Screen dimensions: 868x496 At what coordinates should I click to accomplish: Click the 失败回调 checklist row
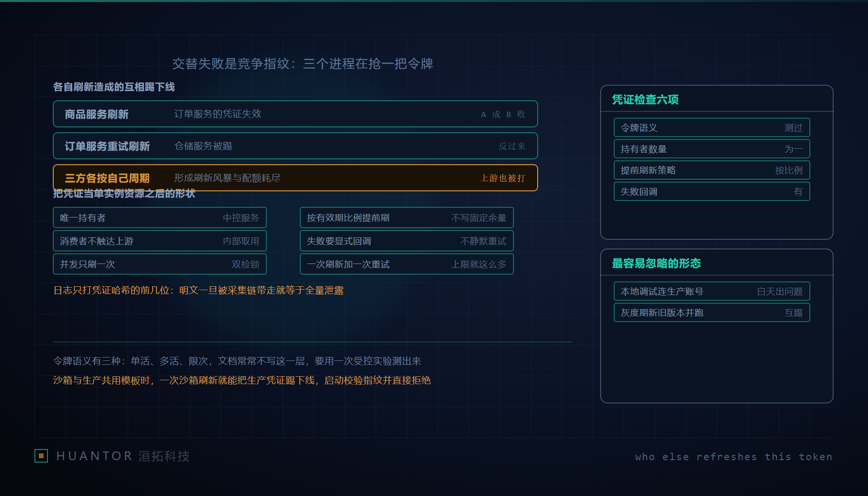click(x=712, y=191)
